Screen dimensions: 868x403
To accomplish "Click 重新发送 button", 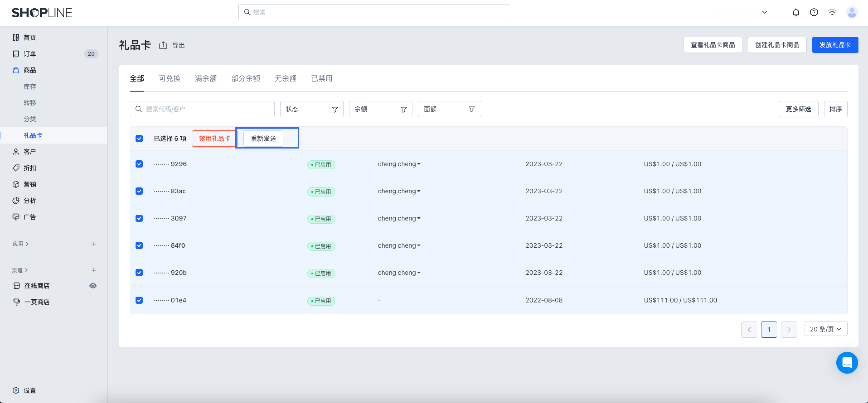I will [263, 139].
